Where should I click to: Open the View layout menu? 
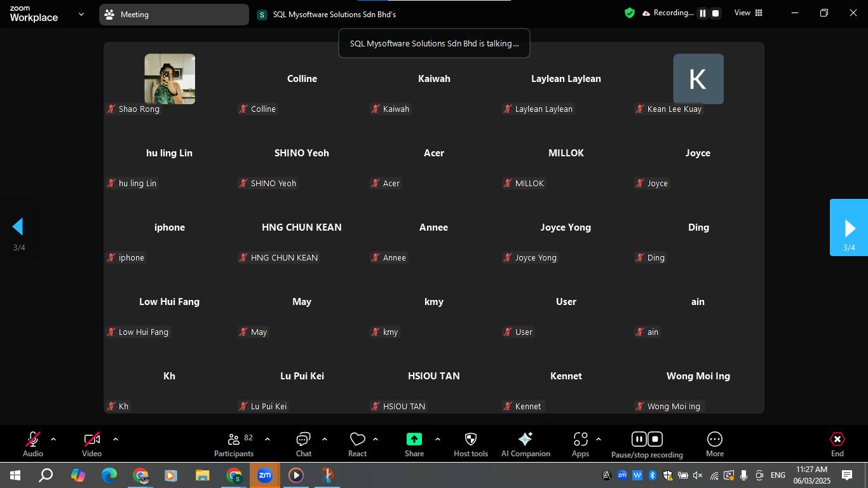coord(748,13)
